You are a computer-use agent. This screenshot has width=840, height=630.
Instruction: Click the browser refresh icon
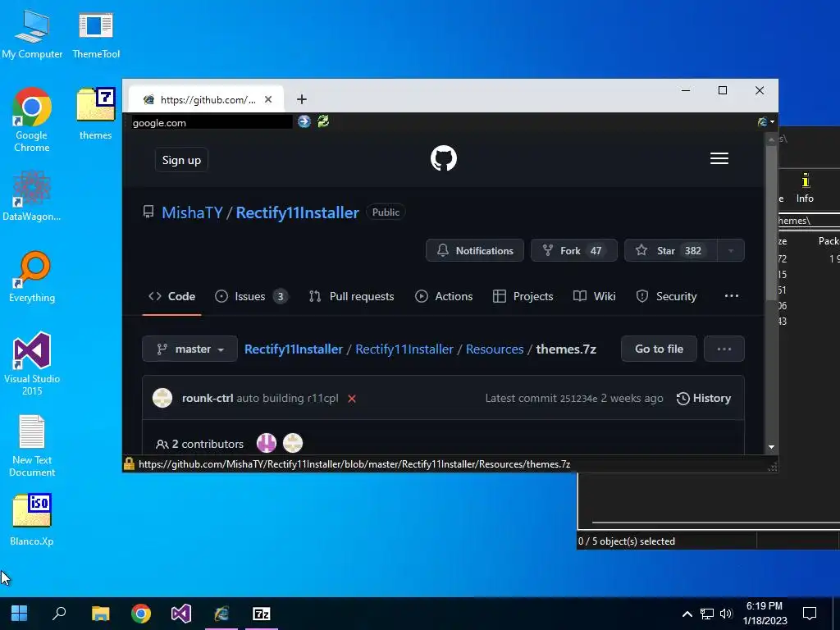coord(323,121)
